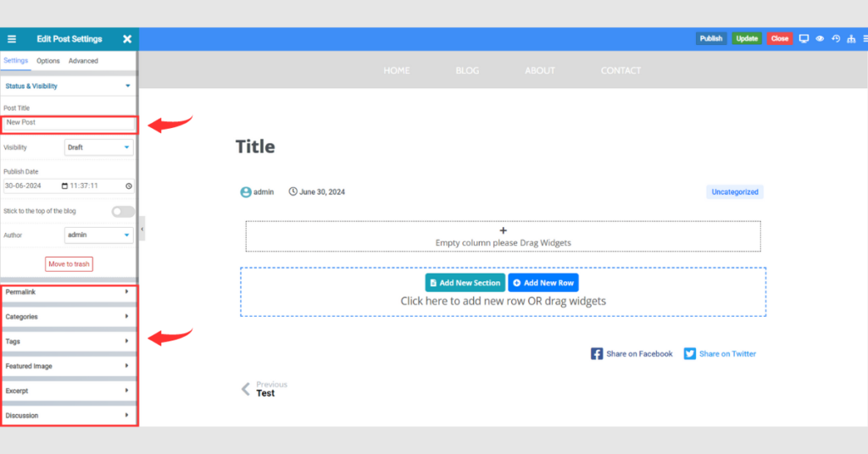Click the Publish button in the top bar

(x=711, y=39)
